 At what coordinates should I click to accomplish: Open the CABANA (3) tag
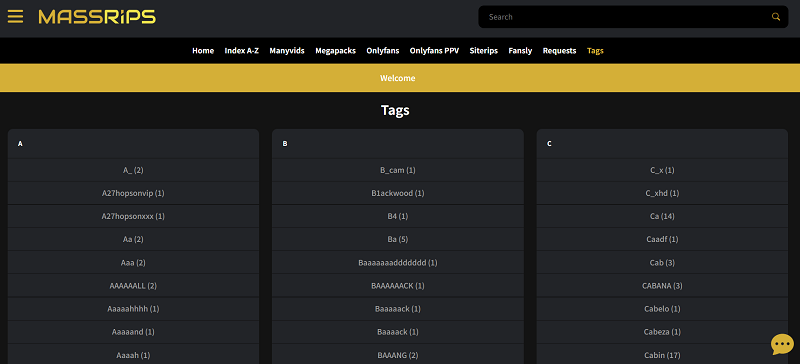(x=662, y=285)
